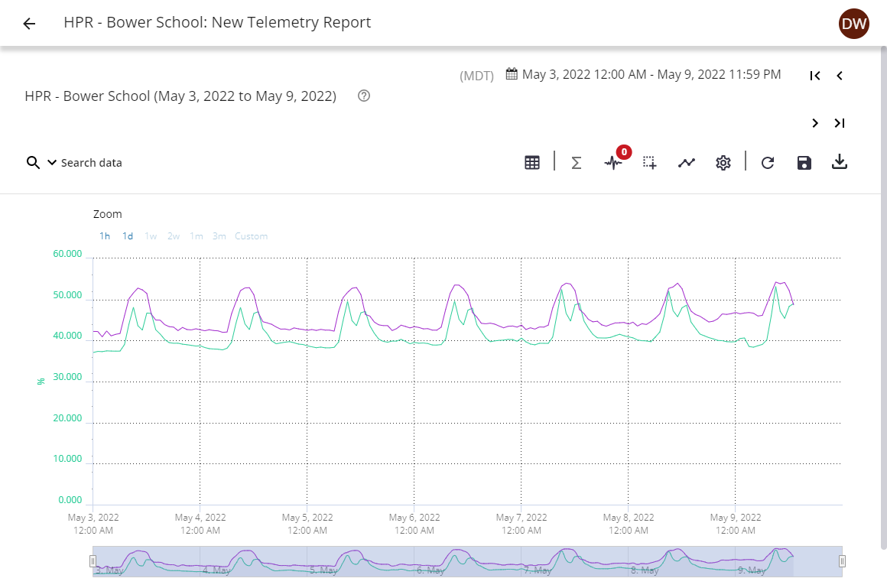Switch on the 1w zoom preset
887x588 pixels.
coord(151,236)
